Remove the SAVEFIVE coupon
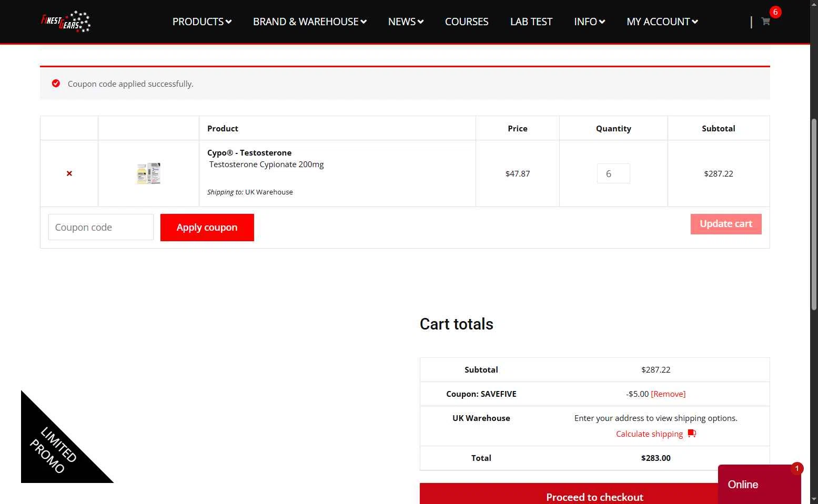818x504 pixels. (668, 394)
